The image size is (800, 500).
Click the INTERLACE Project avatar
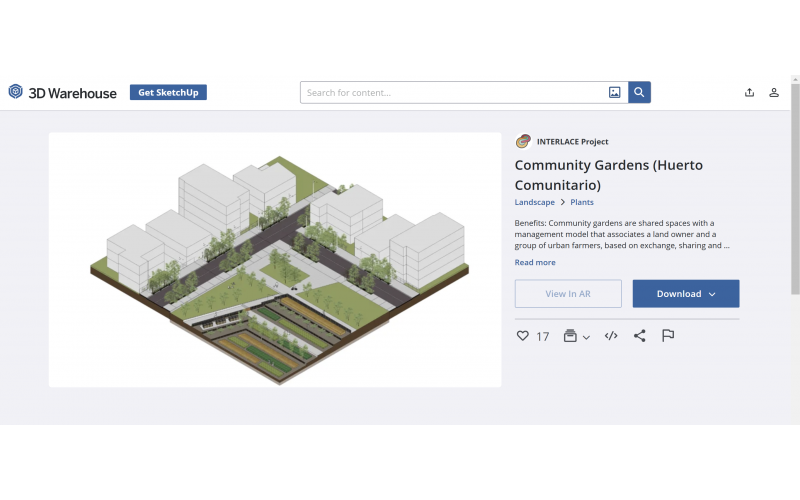coord(523,141)
